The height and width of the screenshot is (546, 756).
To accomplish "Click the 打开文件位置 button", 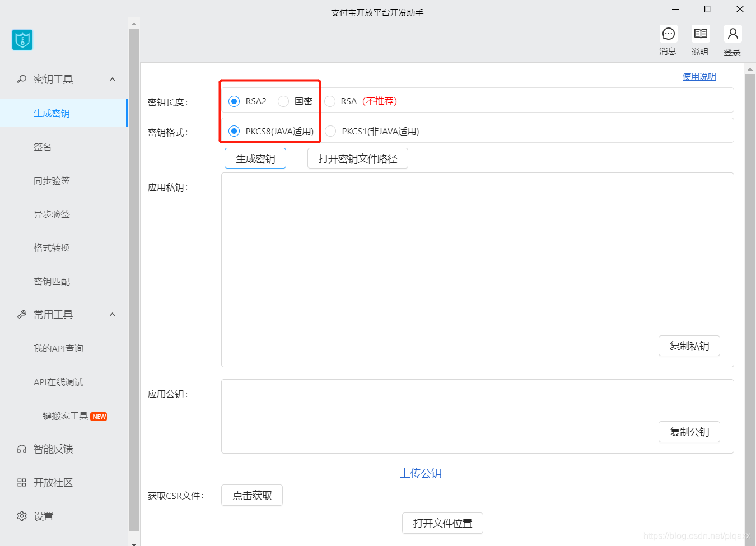I will pyautogui.click(x=442, y=523).
